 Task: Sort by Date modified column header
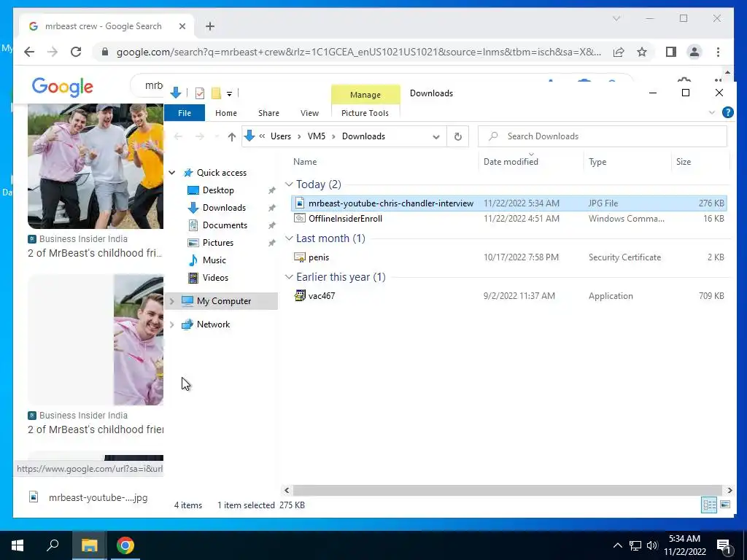511,162
